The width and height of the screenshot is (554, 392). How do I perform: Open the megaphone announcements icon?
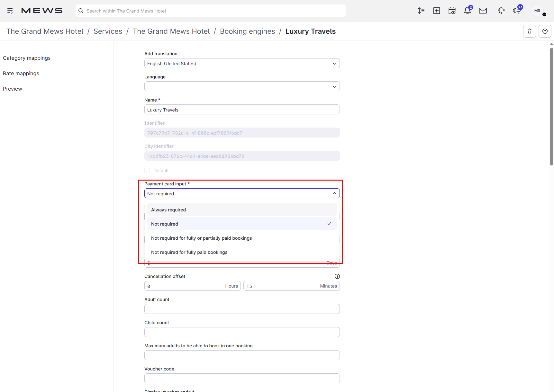517,11
